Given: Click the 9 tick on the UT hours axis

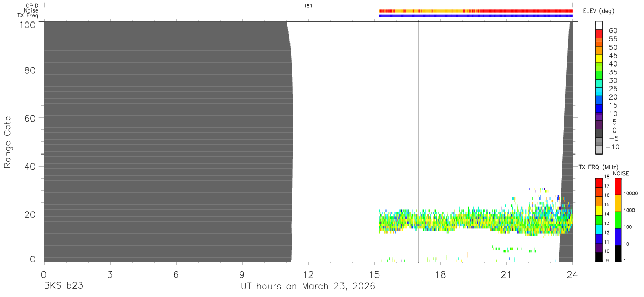Looking at the screenshot, I should (x=242, y=274).
